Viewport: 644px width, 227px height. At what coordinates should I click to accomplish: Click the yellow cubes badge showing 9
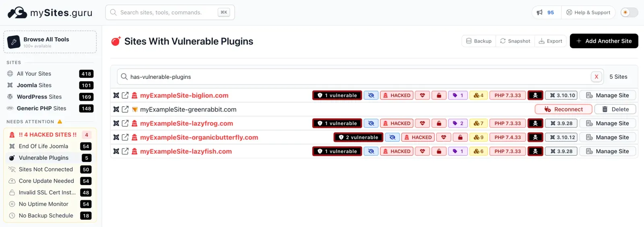point(478,137)
